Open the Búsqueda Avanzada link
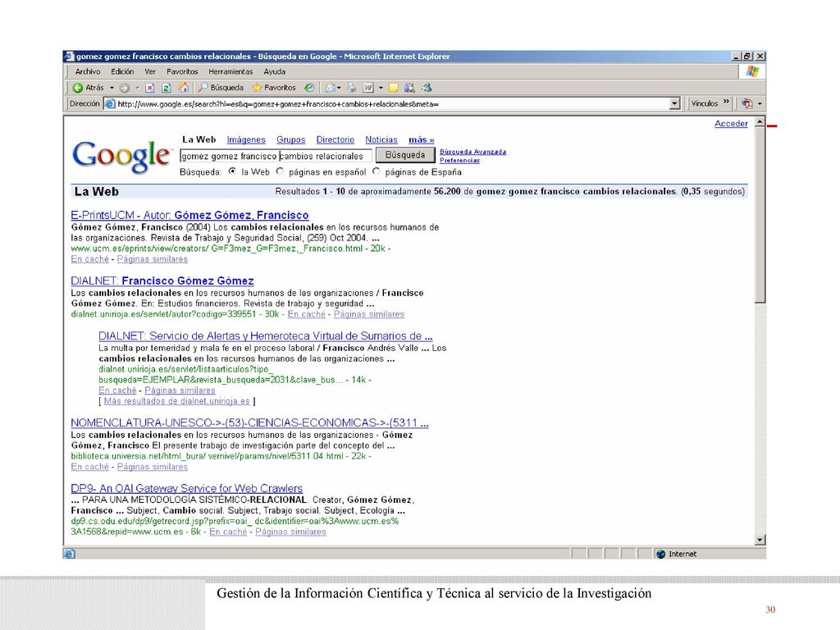Image resolution: width=840 pixels, height=630 pixels. pyautogui.click(x=472, y=152)
